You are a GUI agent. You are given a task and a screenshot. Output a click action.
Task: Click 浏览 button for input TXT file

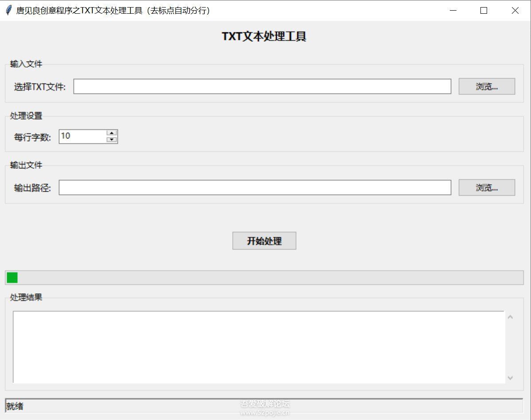pyautogui.click(x=487, y=86)
